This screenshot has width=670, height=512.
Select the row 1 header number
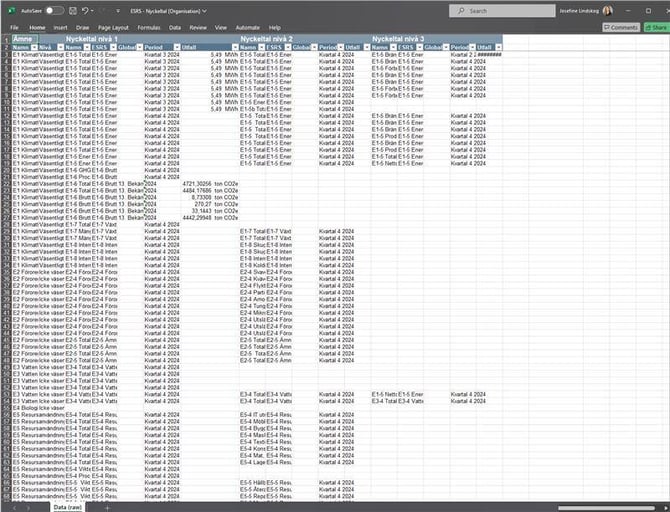click(x=6, y=39)
